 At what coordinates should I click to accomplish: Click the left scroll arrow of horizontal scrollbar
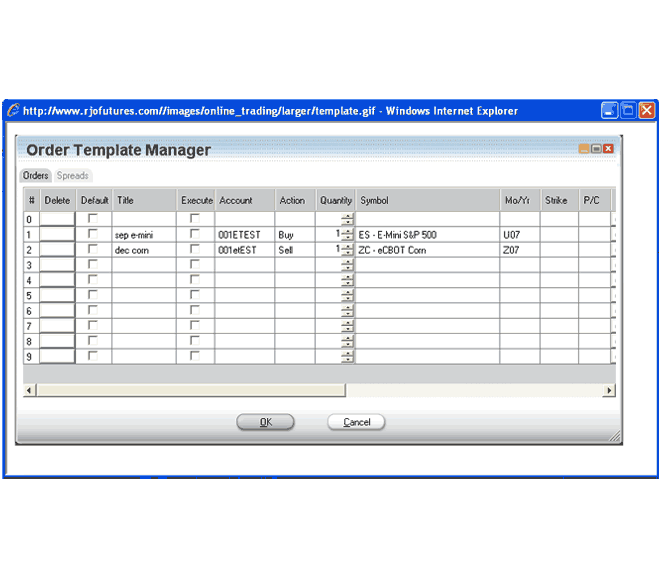29,390
